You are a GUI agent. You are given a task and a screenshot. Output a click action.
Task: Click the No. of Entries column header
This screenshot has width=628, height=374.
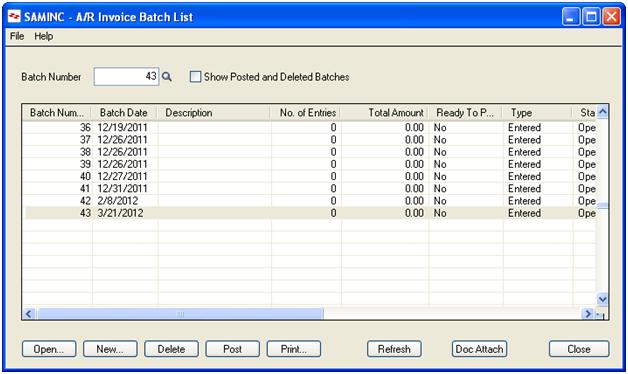(x=305, y=113)
